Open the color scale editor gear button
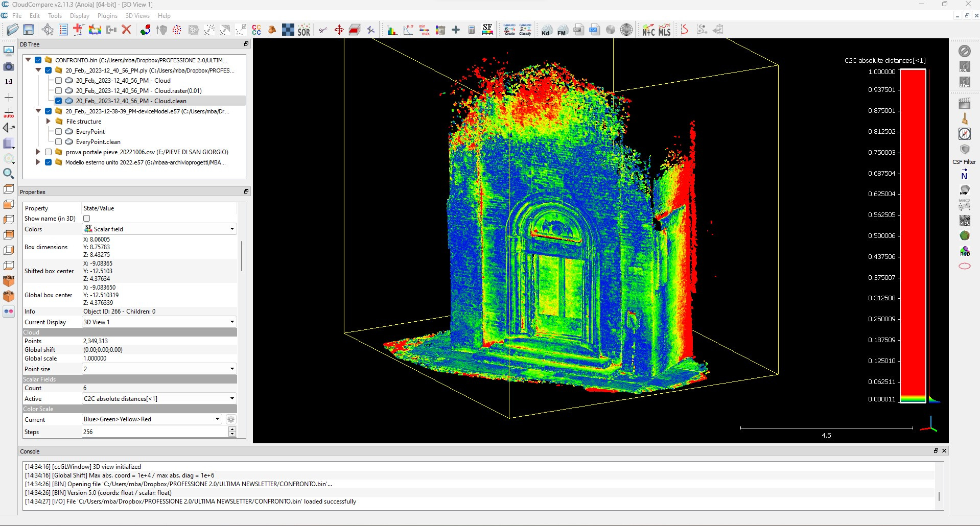The width and height of the screenshot is (980, 526). click(x=231, y=419)
